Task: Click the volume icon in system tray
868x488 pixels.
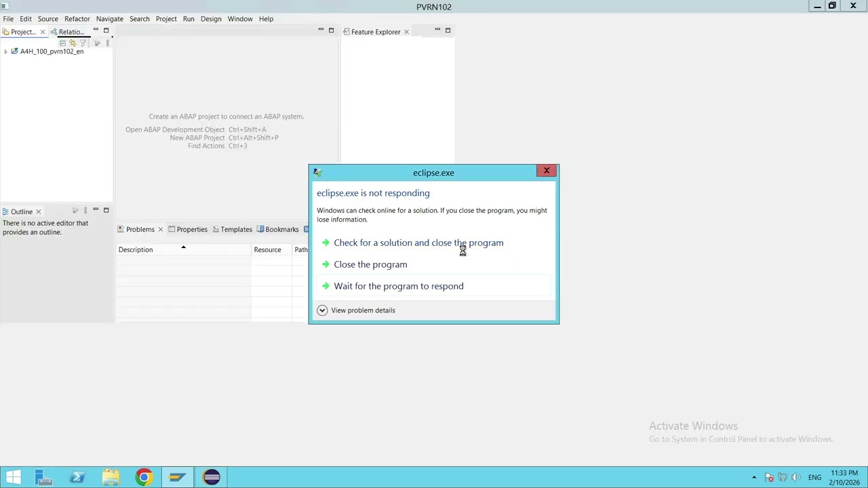Action: [795, 477]
